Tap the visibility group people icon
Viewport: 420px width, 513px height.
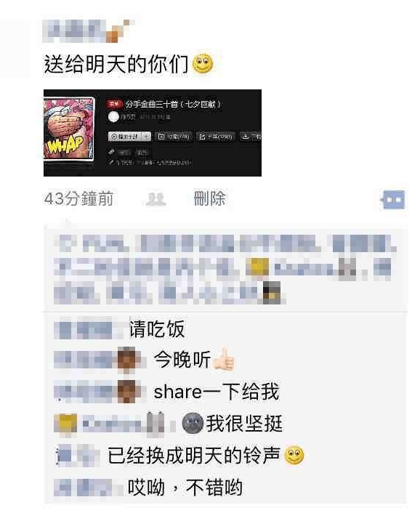click(156, 199)
